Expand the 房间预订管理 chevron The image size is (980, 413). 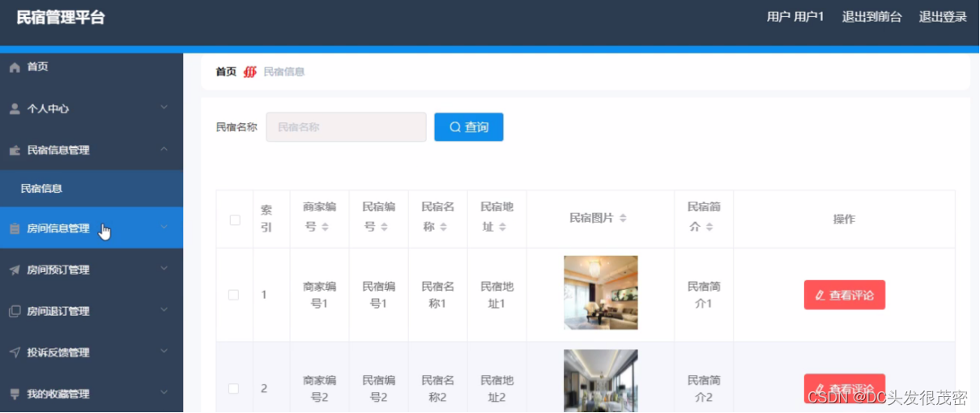(x=164, y=269)
